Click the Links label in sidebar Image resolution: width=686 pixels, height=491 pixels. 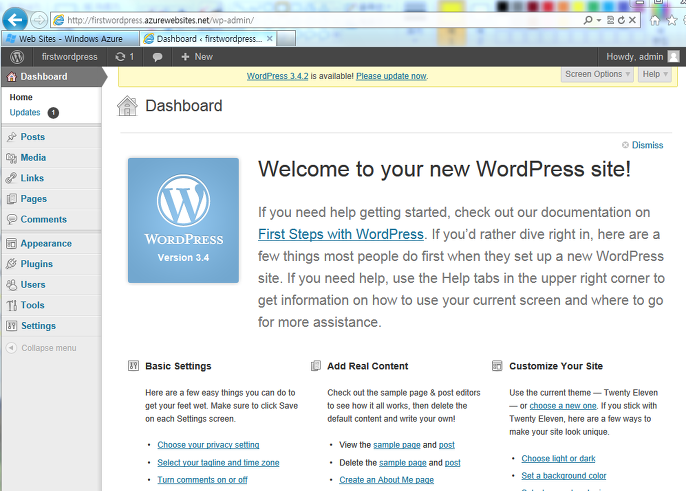click(x=32, y=178)
